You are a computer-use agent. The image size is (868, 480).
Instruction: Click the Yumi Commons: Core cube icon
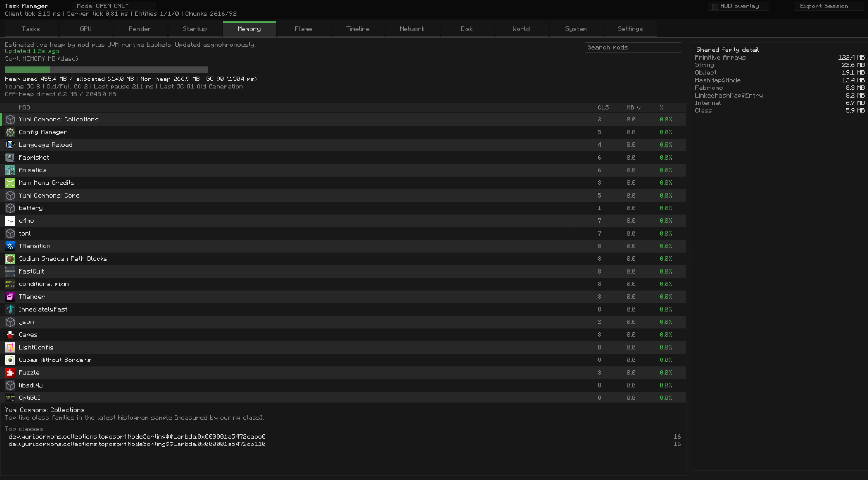click(x=10, y=195)
